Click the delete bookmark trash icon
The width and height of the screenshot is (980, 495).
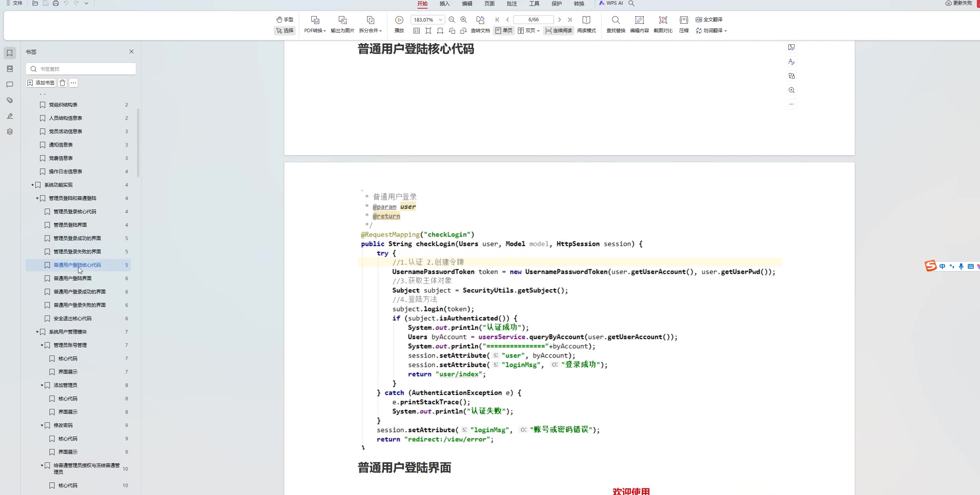pyautogui.click(x=62, y=83)
